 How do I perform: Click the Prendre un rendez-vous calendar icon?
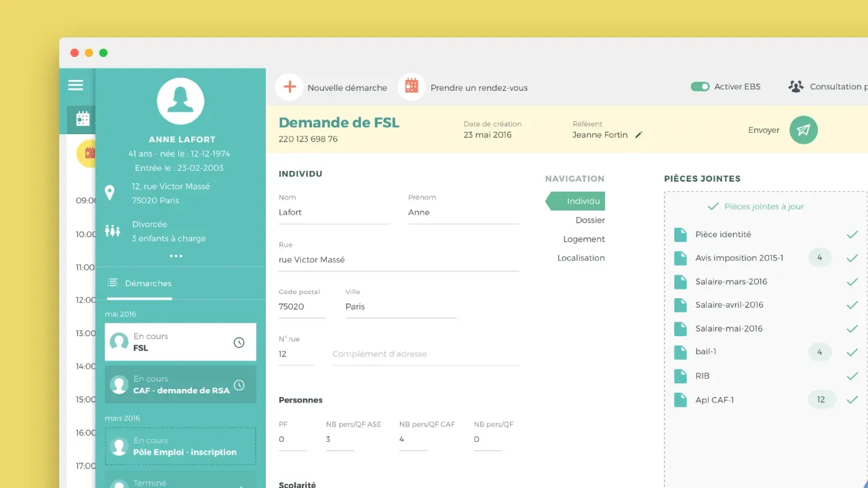click(412, 87)
